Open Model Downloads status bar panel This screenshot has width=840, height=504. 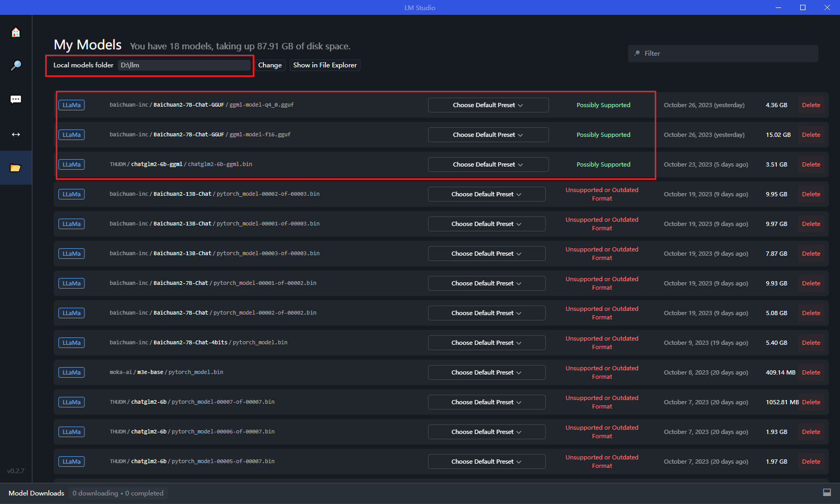[x=36, y=493]
